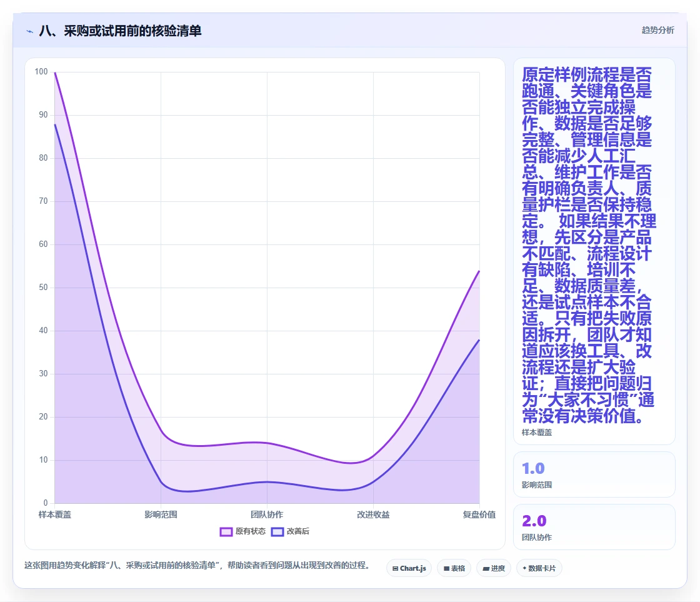
Task: Click the header icon beside the section title
Action: point(29,31)
